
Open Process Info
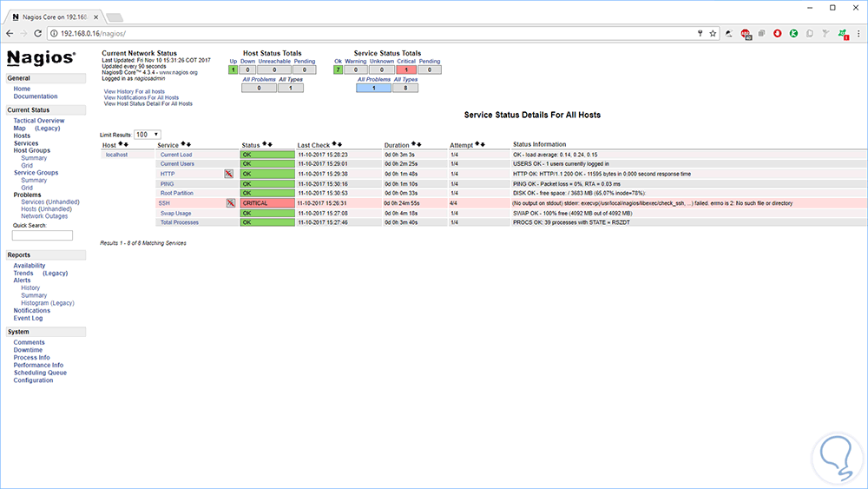(x=31, y=357)
